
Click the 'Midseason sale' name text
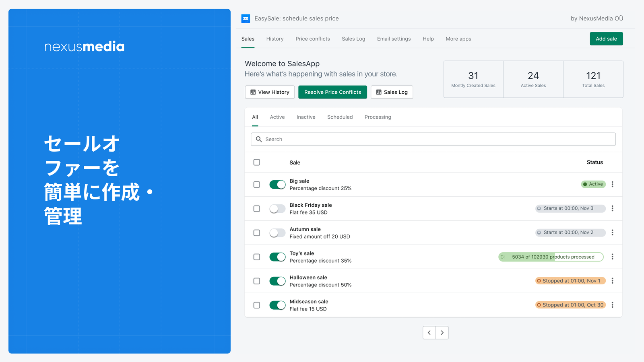309,302
